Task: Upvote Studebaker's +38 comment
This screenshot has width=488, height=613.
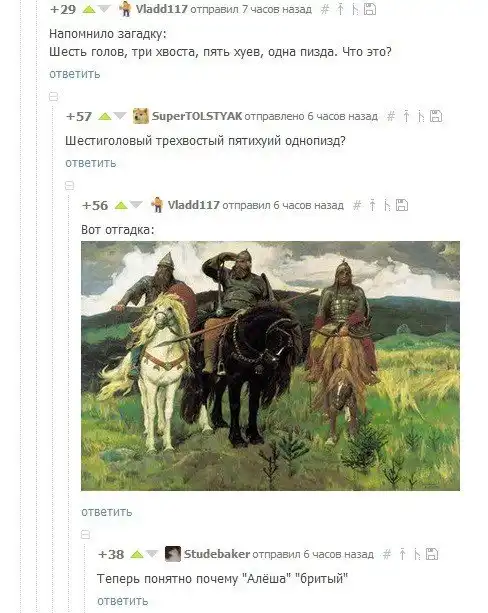Action: [137, 554]
